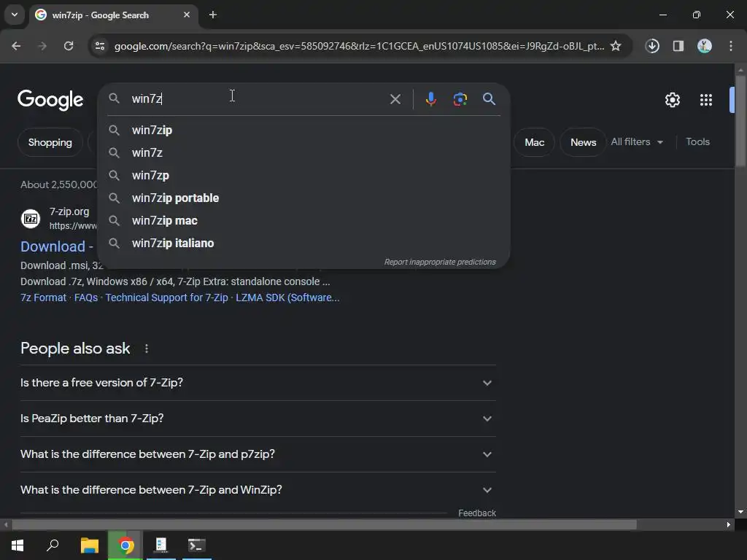Choose the 'win7zp' suggestion

[x=303, y=175]
